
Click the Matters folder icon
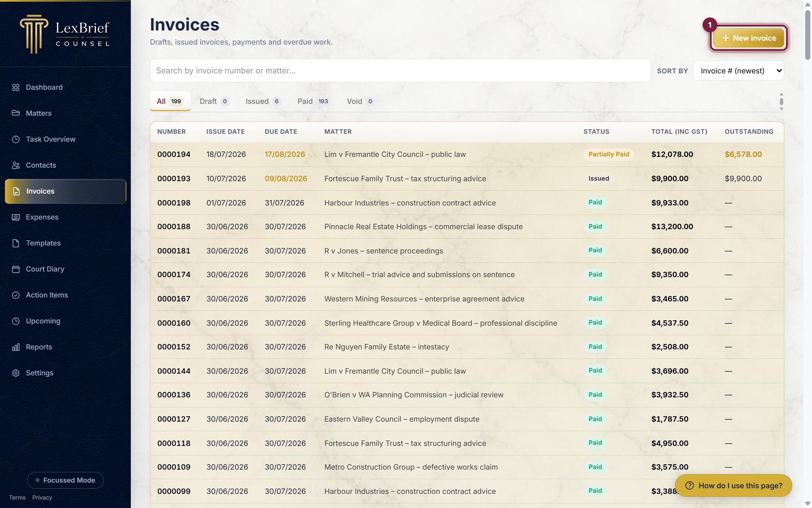point(16,113)
